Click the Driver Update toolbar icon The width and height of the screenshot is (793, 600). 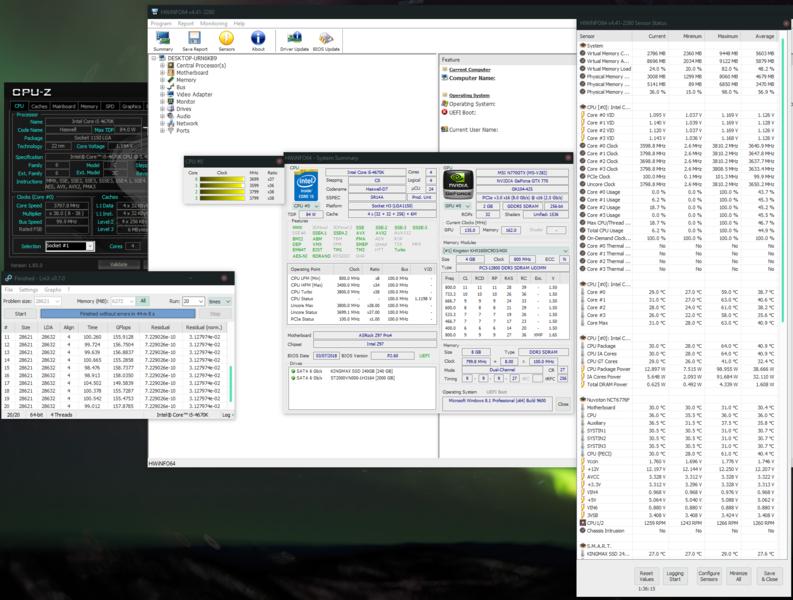(294, 41)
